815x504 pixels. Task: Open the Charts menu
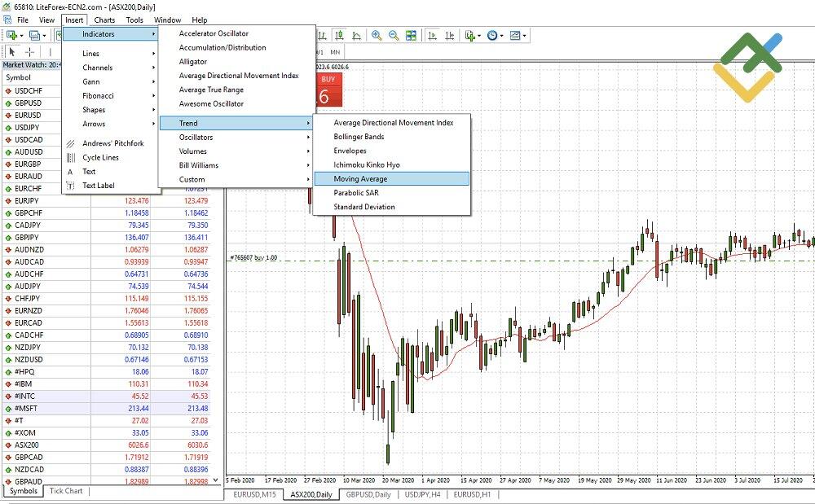(x=106, y=20)
